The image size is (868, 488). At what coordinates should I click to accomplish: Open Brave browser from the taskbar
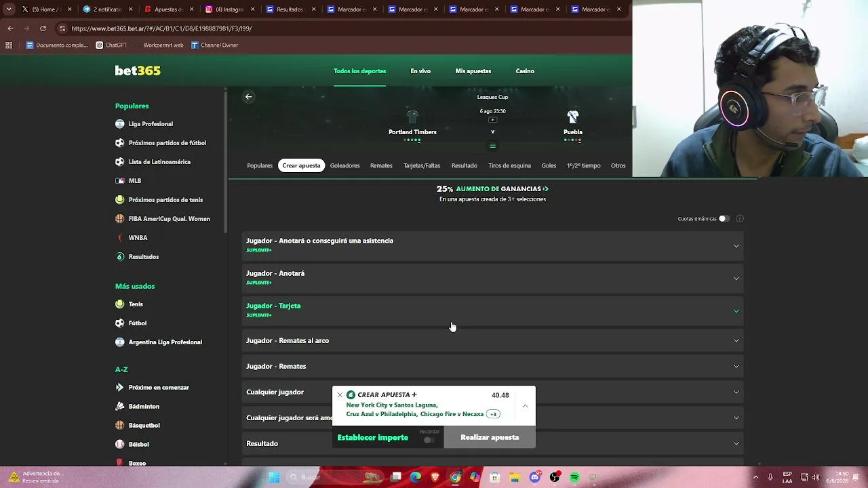pyautogui.click(x=435, y=477)
